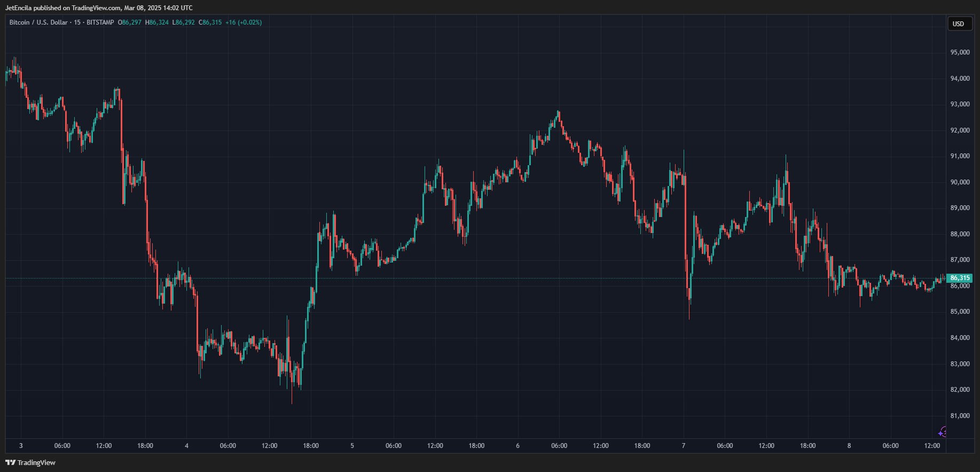980x472 pixels.
Task: Click the 95,000 price axis label
Action: pos(960,52)
